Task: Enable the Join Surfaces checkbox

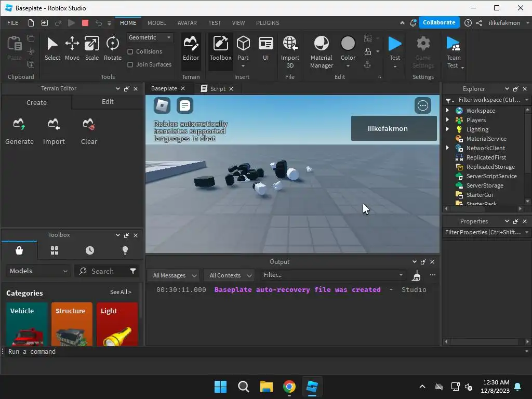Action: pos(130,64)
